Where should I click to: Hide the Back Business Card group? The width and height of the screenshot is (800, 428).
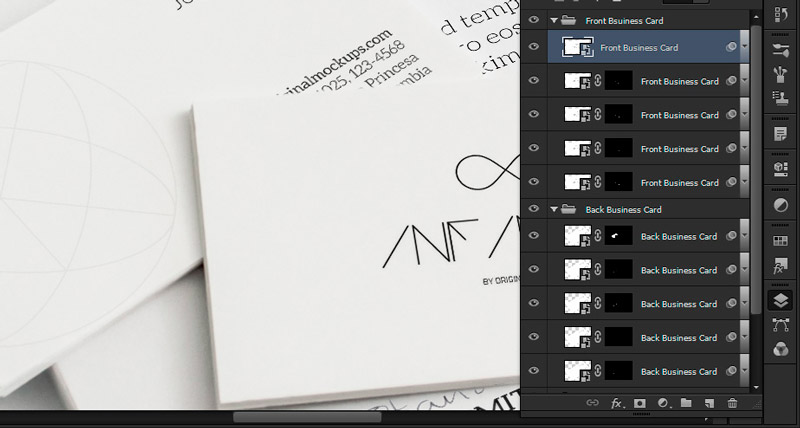(534, 209)
